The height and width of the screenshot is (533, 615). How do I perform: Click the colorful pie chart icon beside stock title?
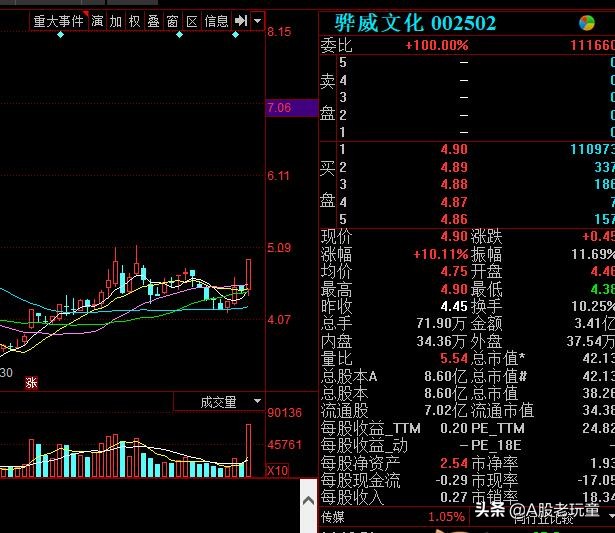(x=587, y=23)
